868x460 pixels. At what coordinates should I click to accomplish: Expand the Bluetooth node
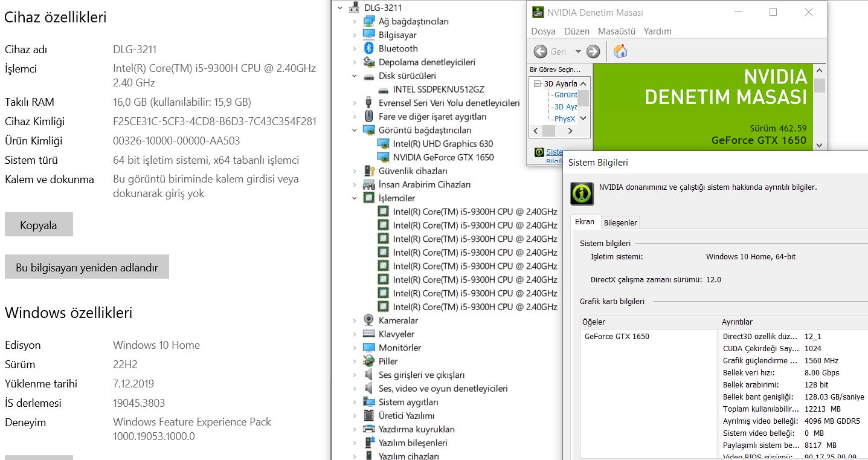[355, 48]
